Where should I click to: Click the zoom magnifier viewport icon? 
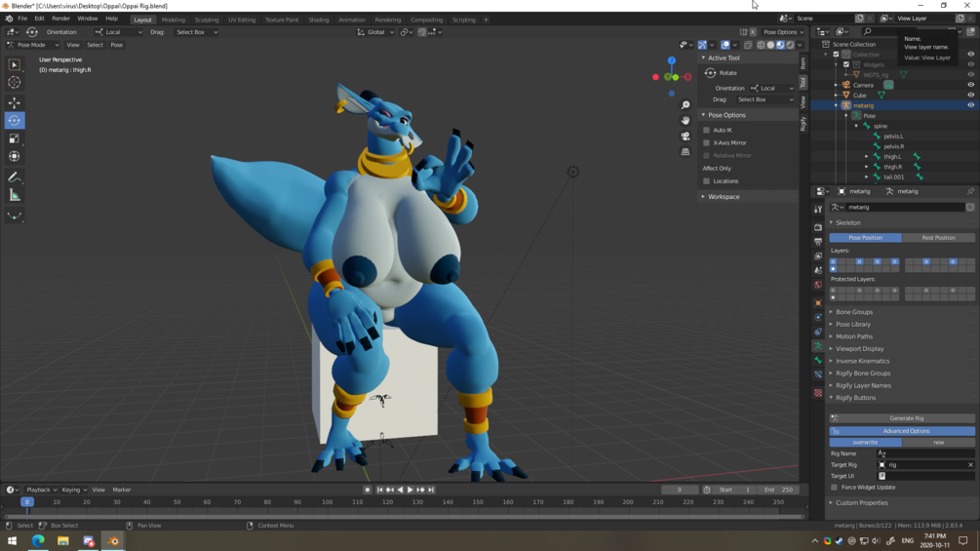[686, 105]
